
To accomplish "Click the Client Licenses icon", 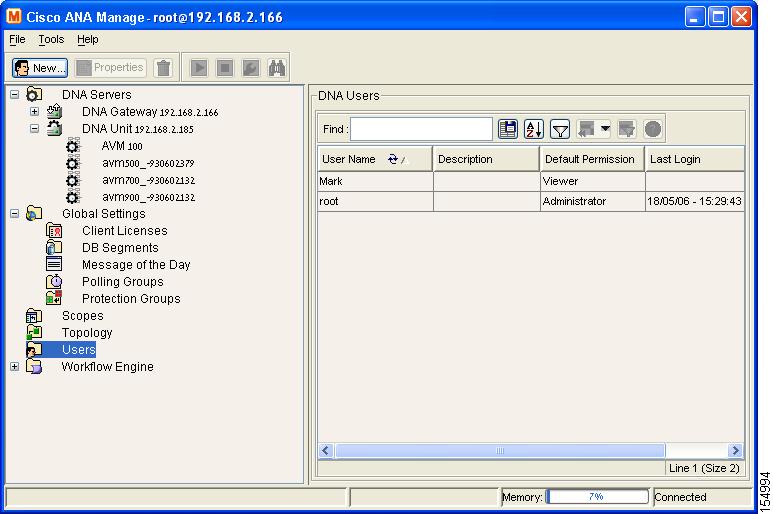I will pyautogui.click(x=54, y=231).
